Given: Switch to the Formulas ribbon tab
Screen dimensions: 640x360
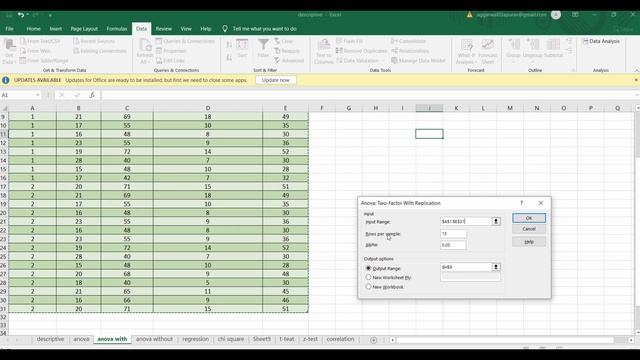Looking at the screenshot, I should coord(117,29).
